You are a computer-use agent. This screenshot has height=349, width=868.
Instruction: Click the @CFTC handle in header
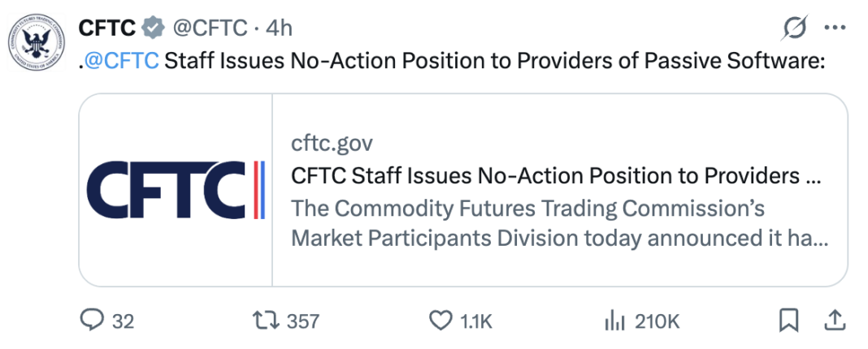[x=210, y=28]
